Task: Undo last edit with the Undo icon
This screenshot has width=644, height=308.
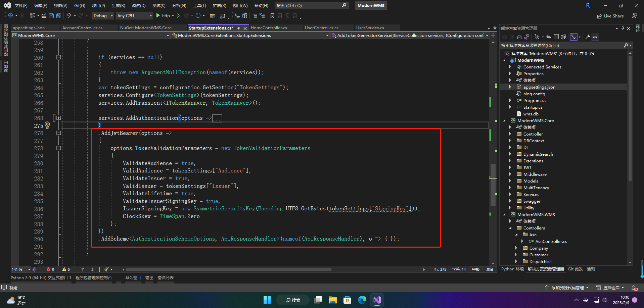Action: pyautogui.click(x=68, y=16)
